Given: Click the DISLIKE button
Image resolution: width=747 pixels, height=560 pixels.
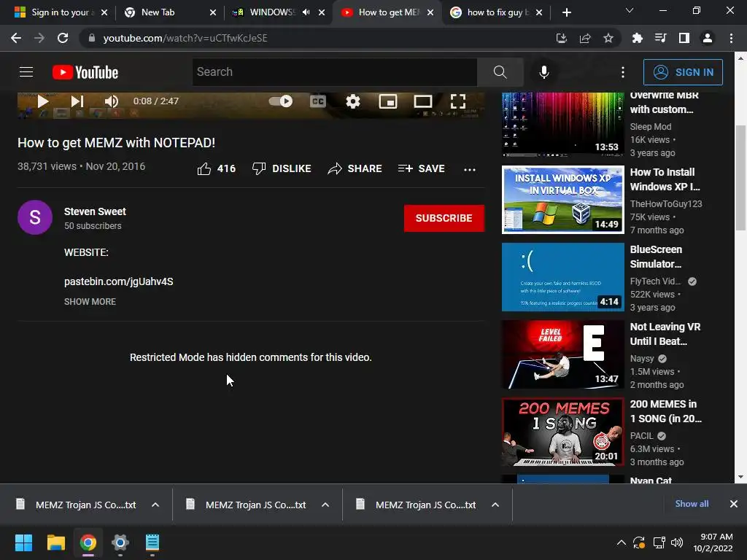Looking at the screenshot, I should pos(282,168).
